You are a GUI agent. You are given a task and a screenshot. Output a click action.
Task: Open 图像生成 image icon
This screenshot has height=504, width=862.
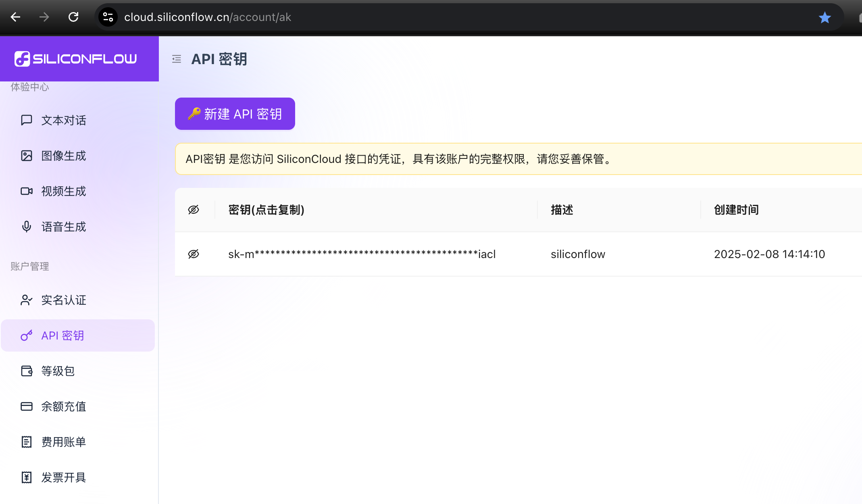(x=27, y=156)
